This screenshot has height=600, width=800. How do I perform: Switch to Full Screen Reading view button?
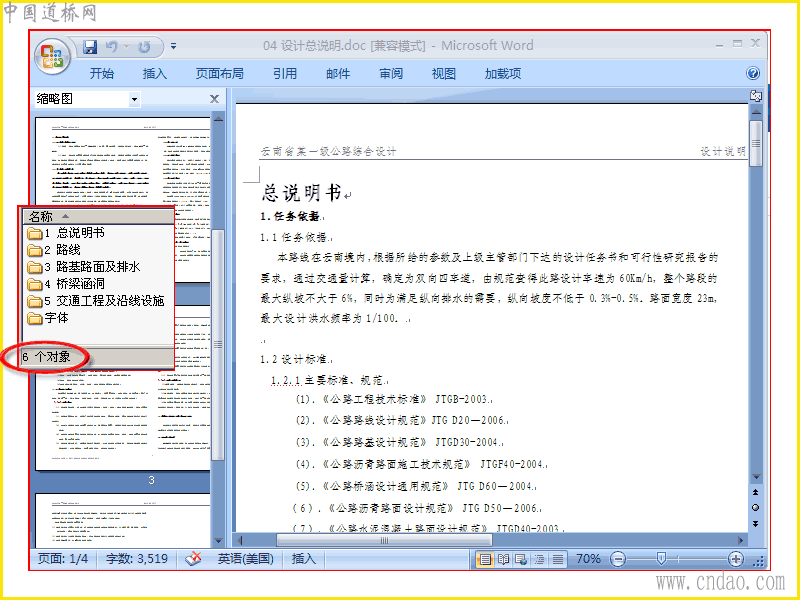503,559
